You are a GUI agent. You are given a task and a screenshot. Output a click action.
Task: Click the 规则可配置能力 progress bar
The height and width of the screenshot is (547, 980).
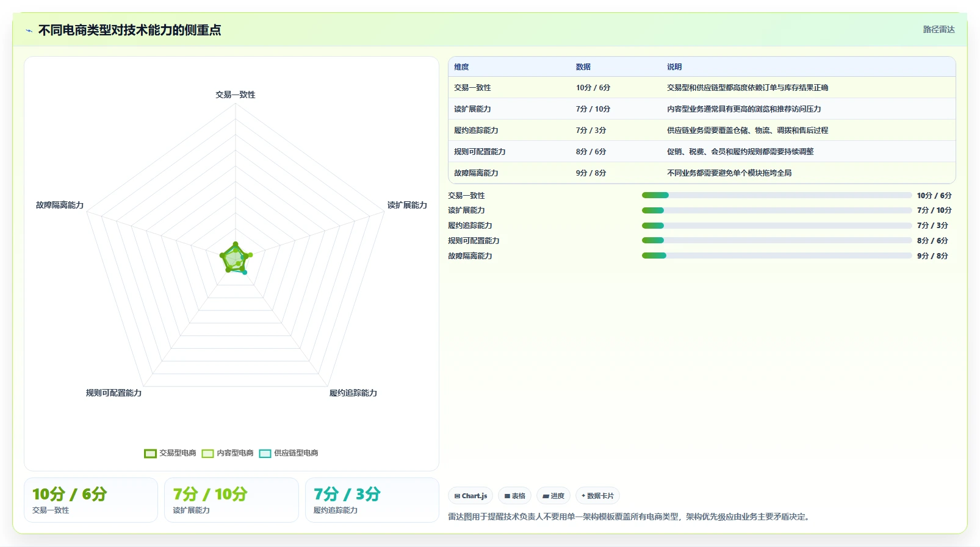(777, 240)
